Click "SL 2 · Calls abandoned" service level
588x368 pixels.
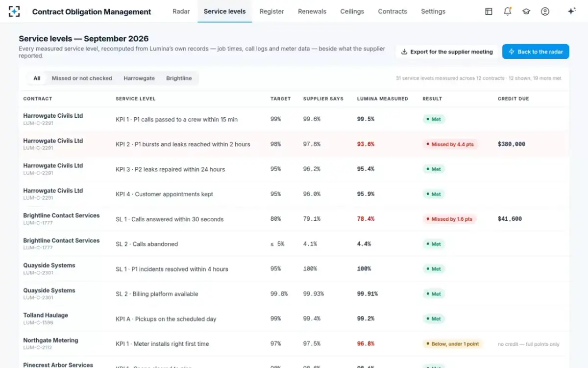coord(147,244)
